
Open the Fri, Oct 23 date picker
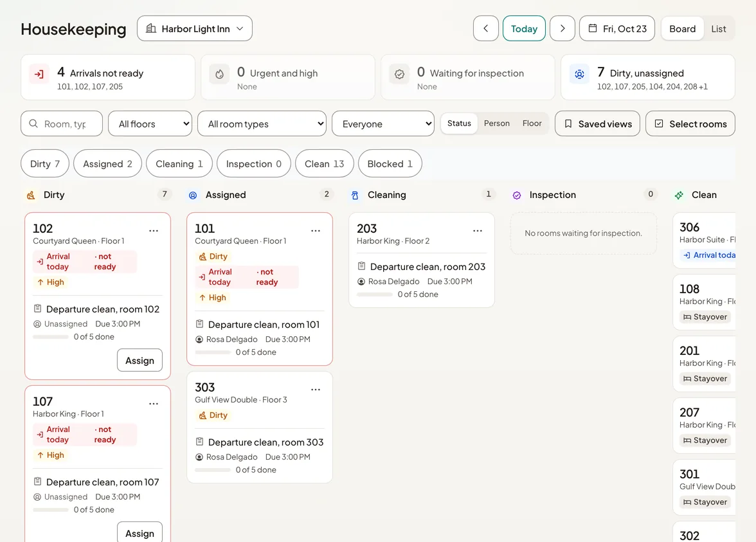(x=617, y=28)
